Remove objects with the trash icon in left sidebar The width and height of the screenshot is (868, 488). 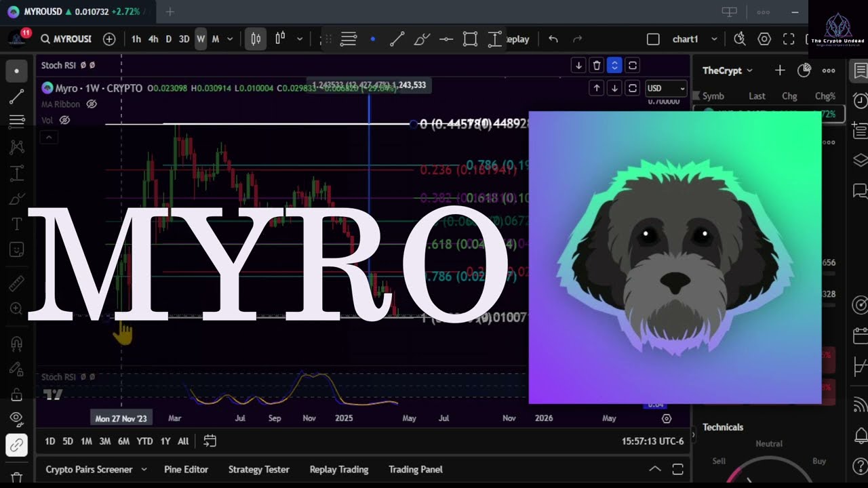coord(16,477)
